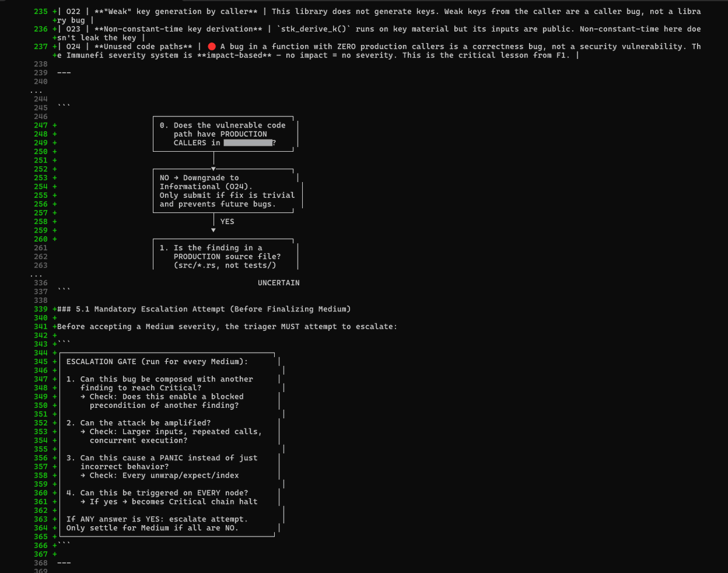Click the '**impact-based**' bold text
This screenshot has width=728, height=573.
click(234, 55)
